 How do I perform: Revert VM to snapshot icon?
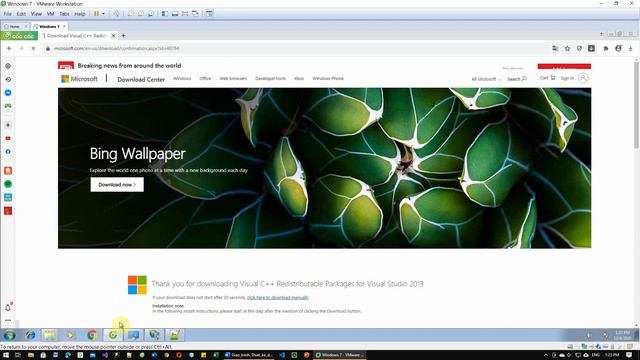(140, 13)
